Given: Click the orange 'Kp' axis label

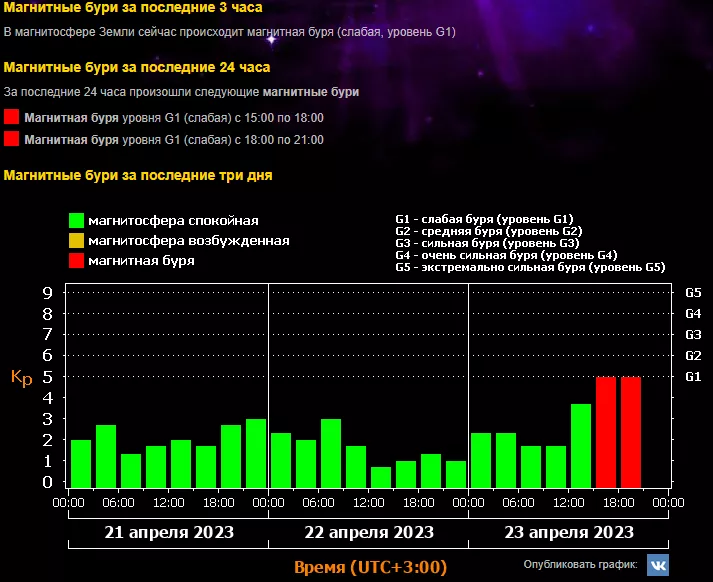Looking at the screenshot, I should [21, 377].
